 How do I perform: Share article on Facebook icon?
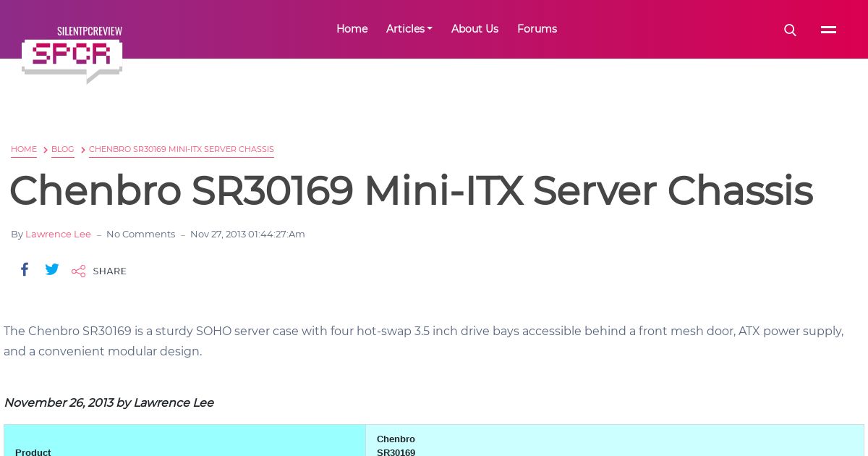tap(25, 269)
